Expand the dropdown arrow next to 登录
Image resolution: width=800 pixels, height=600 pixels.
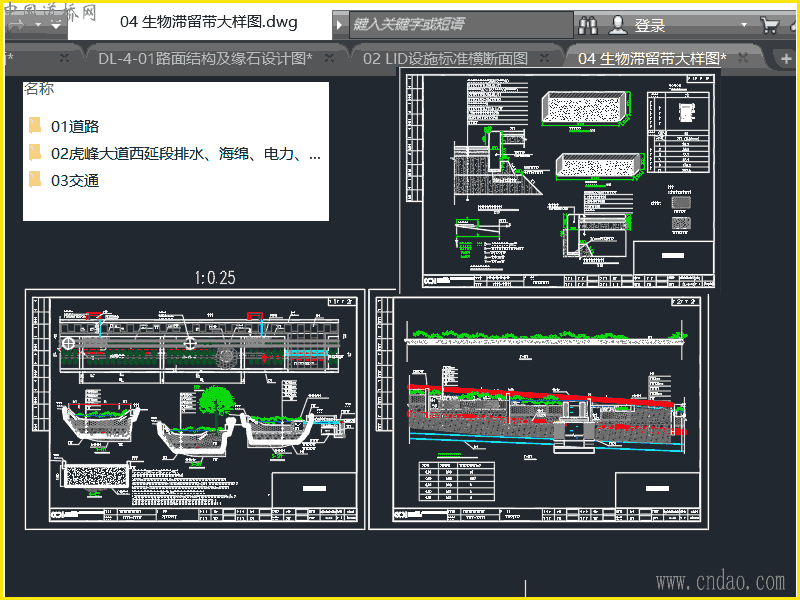pos(744,24)
